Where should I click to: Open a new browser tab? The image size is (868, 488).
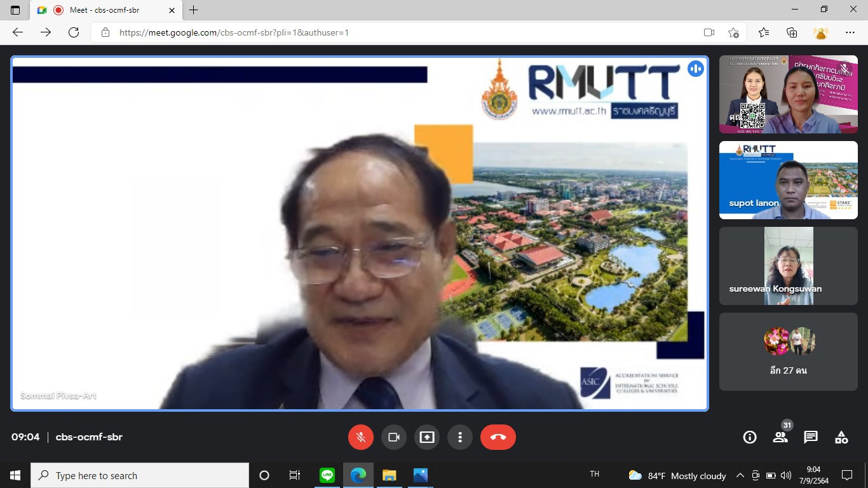tap(194, 10)
